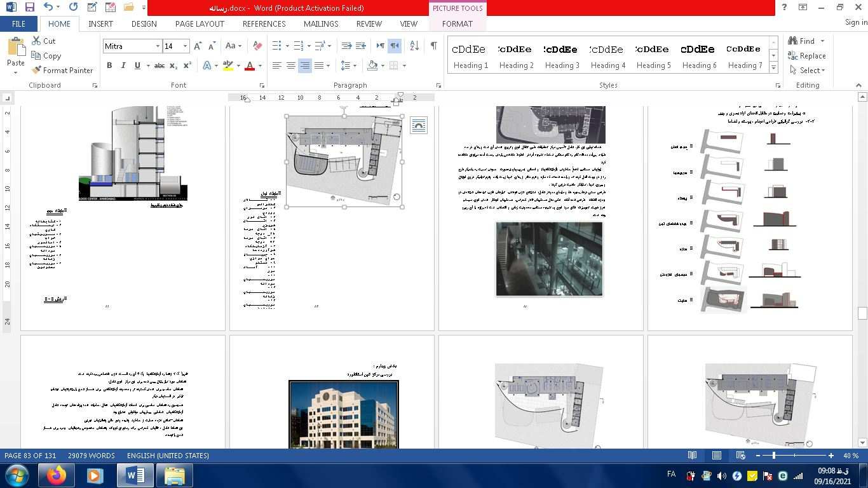Screen dimensions: 868x488
Task: Open the font name dropdown showing Mitra
Action: pyautogui.click(x=158, y=46)
